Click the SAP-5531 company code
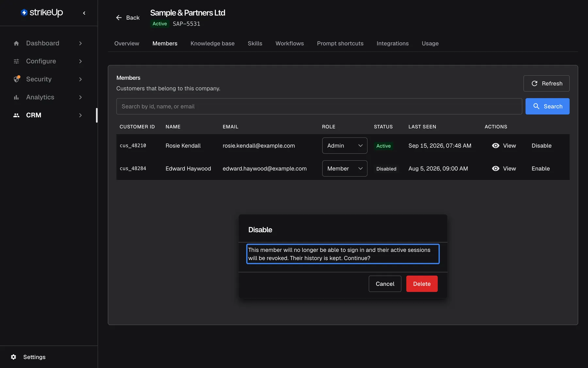 [x=187, y=24]
